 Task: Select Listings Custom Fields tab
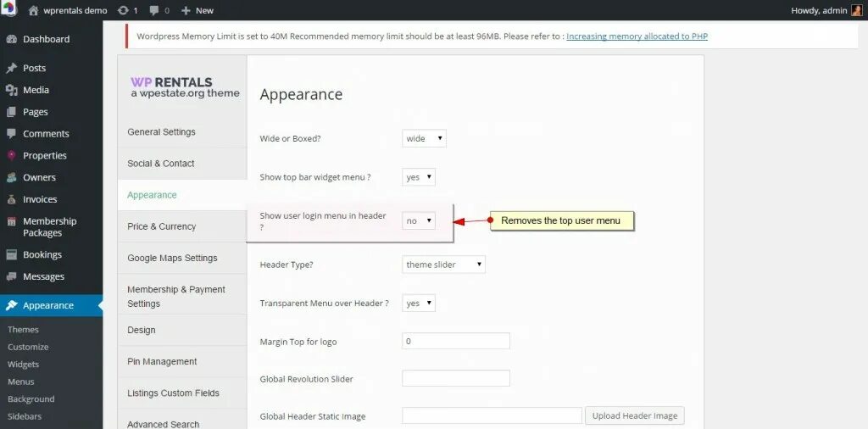click(x=182, y=393)
